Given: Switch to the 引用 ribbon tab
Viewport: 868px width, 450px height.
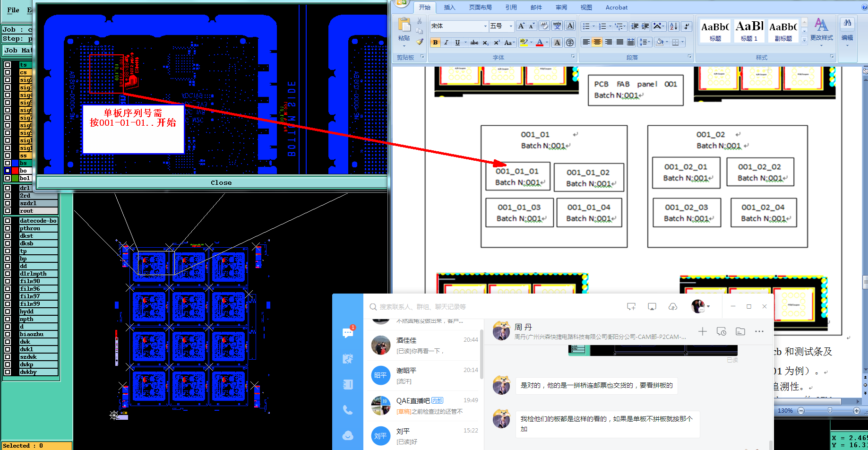Looking at the screenshot, I should [511, 8].
